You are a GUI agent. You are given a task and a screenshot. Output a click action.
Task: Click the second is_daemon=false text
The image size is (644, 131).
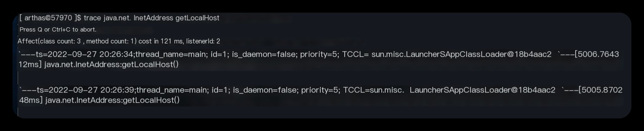point(265,90)
